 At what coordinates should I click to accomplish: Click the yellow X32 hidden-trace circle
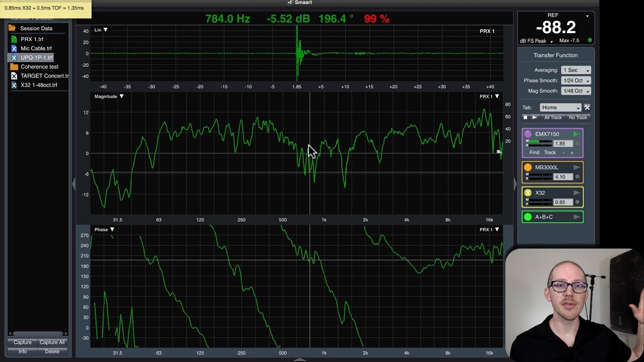(528, 193)
